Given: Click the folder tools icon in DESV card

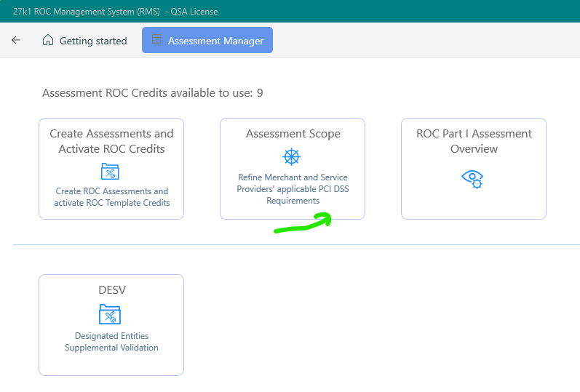Looking at the screenshot, I should [x=111, y=315].
